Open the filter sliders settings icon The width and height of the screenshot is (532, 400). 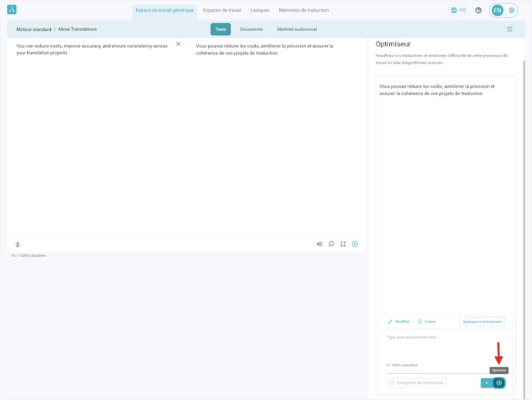(x=510, y=29)
